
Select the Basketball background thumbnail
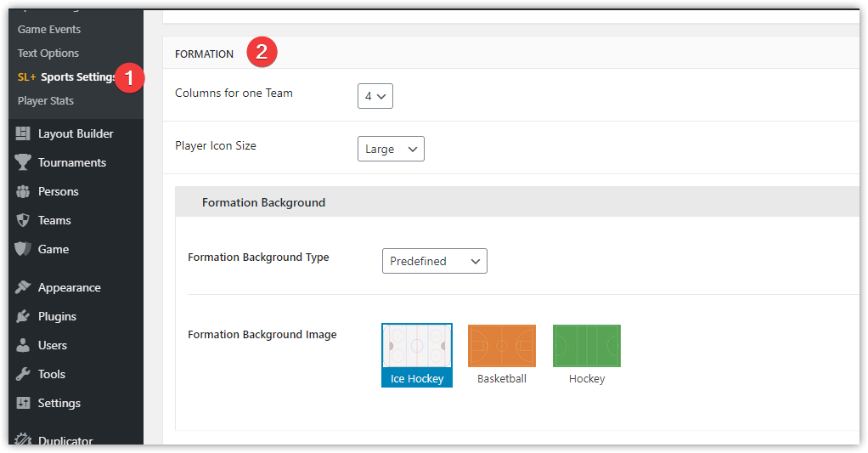(x=502, y=346)
